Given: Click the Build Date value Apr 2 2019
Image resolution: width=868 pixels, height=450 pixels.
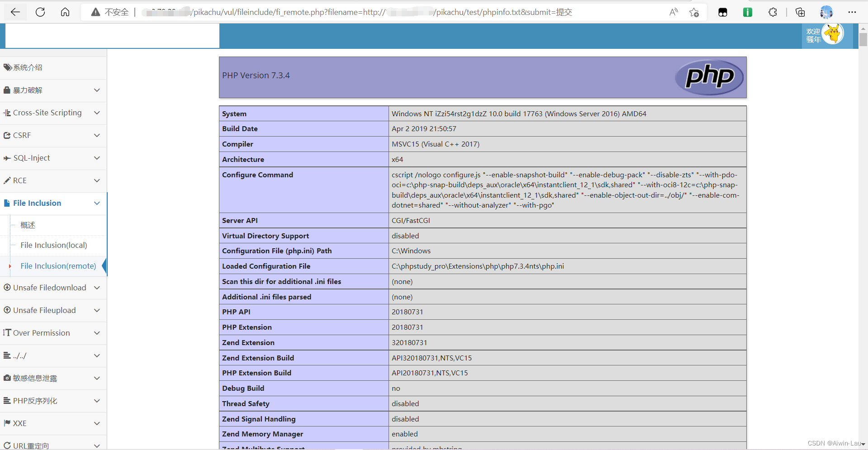Looking at the screenshot, I should point(424,128).
